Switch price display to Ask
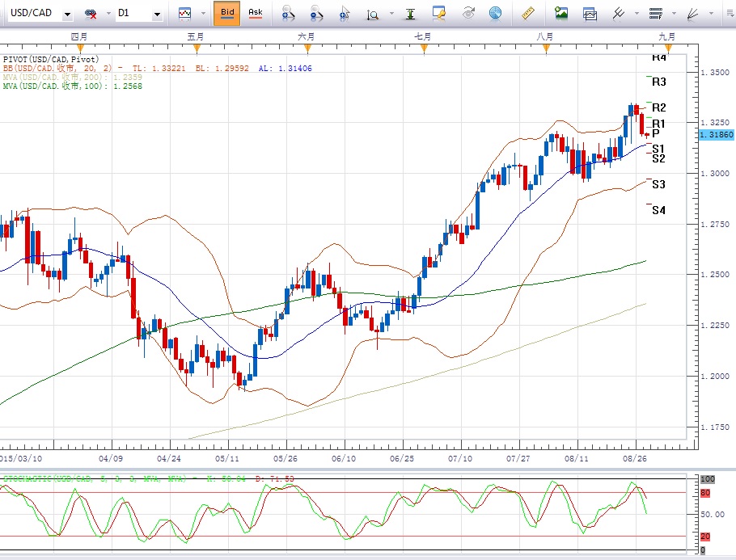The height and width of the screenshot is (560, 736). 255,13
